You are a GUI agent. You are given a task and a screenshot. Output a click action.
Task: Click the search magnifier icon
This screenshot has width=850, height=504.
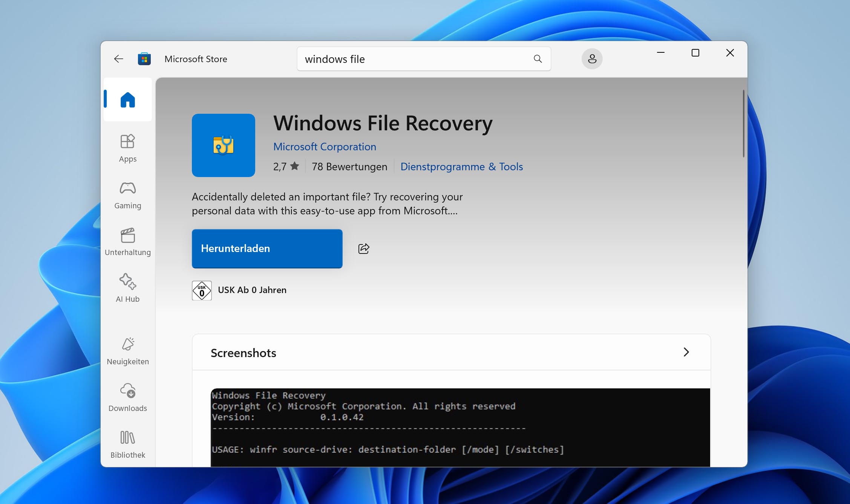coord(538,59)
